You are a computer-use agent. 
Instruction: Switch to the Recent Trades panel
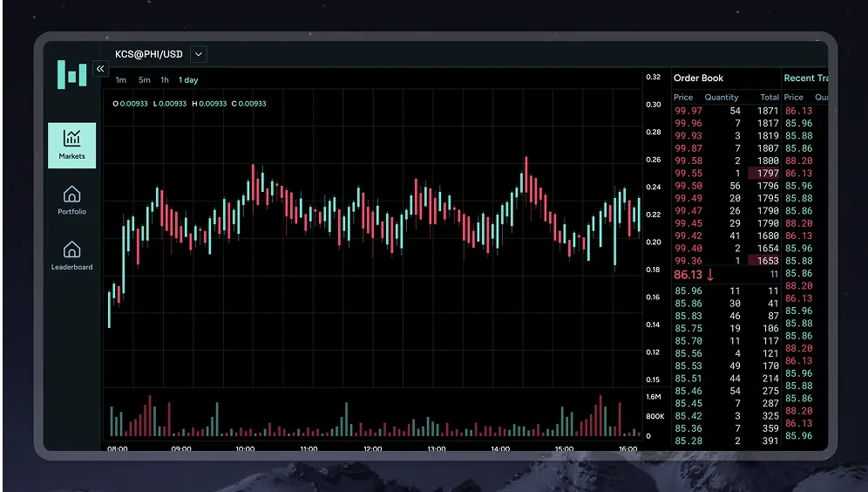point(805,79)
